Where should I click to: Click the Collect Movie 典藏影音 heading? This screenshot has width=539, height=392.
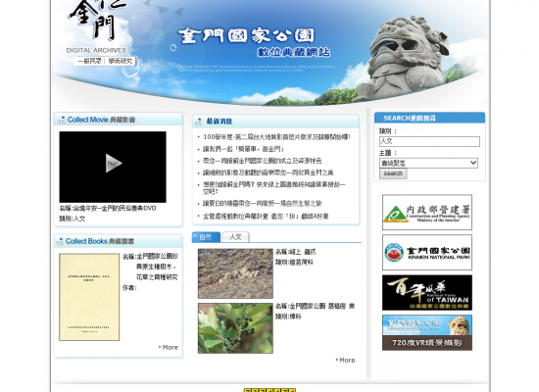[x=101, y=120]
